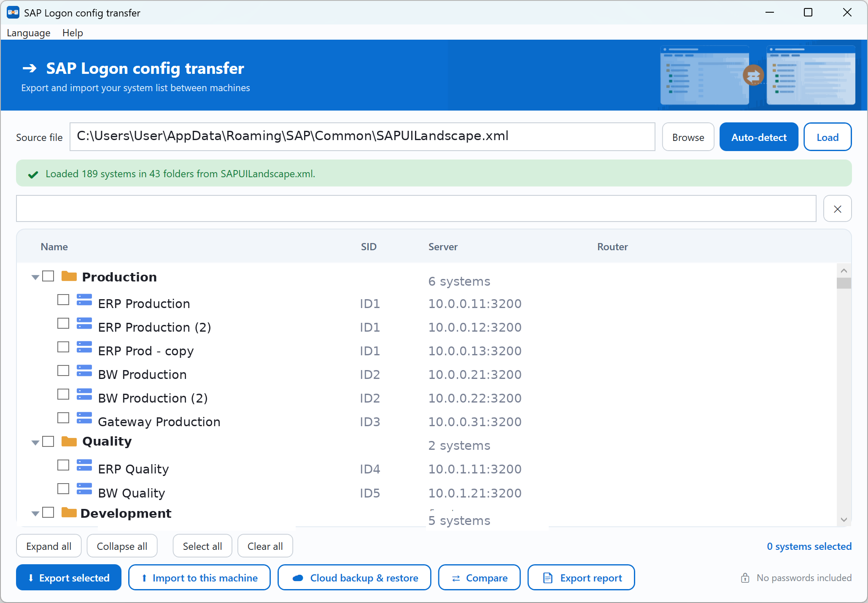
Task: Click Select all button
Action: [202, 546]
